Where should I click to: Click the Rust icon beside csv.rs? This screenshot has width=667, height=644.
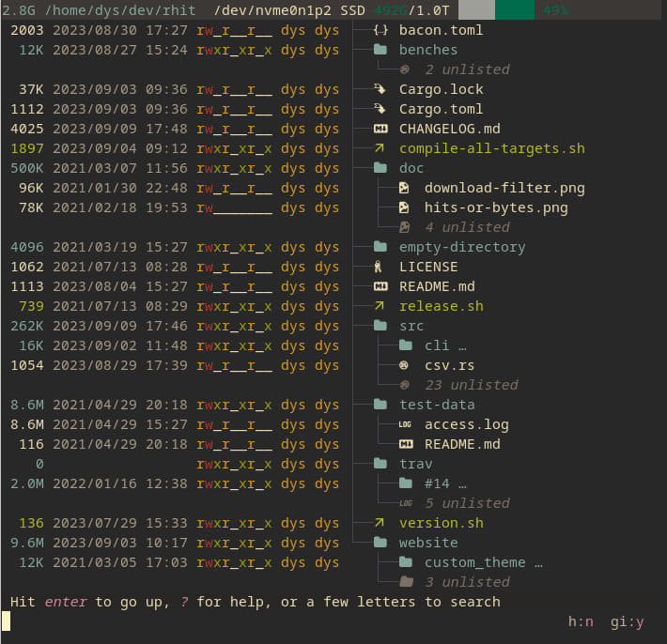[x=404, y=365]
